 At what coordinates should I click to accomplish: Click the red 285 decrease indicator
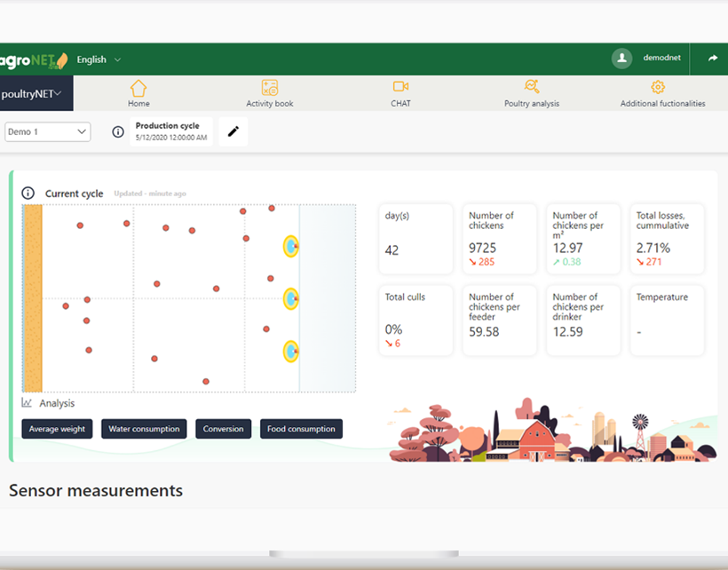(x=481, y=262)
